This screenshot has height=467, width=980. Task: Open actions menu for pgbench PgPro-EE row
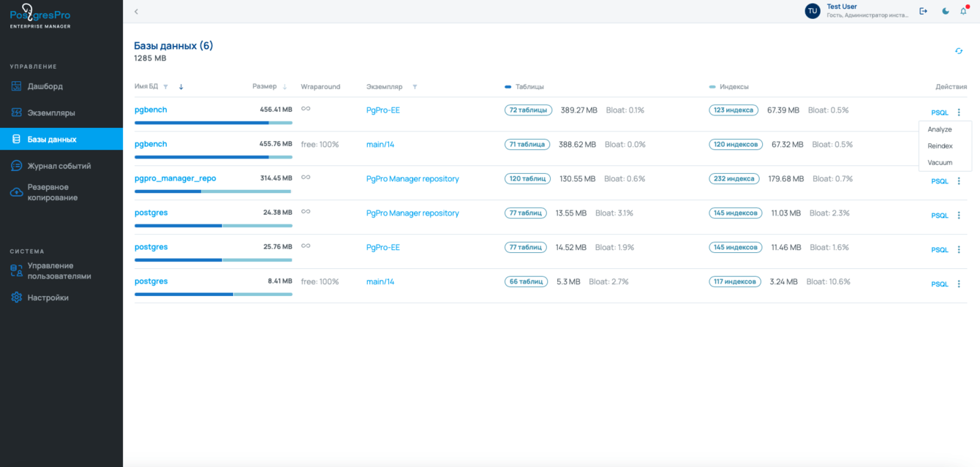point(959,113)
